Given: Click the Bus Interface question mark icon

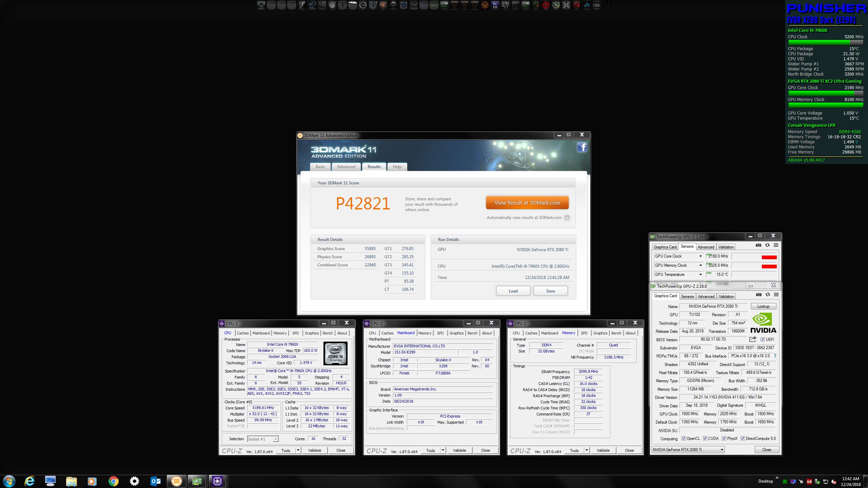Looking at the screenshot, I should [775, 356].
